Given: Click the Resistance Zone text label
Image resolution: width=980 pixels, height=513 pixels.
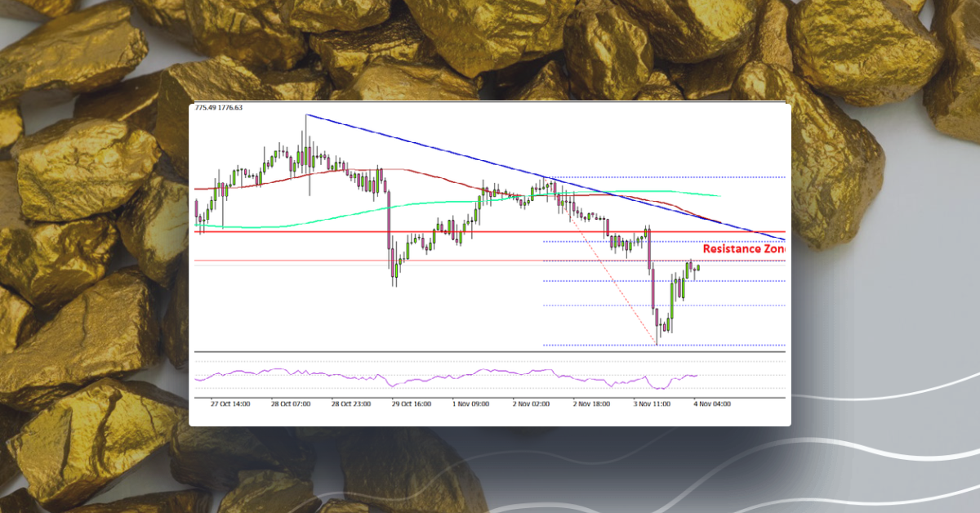Looking at the screenshot, I should [x=747, y=248].
